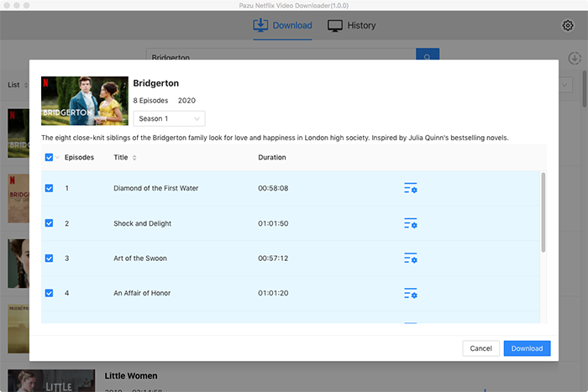The height and width of the screenshot is (392, 588).
Task: Click the Bridgerton heading in dialog
Action: click(156, 83)
